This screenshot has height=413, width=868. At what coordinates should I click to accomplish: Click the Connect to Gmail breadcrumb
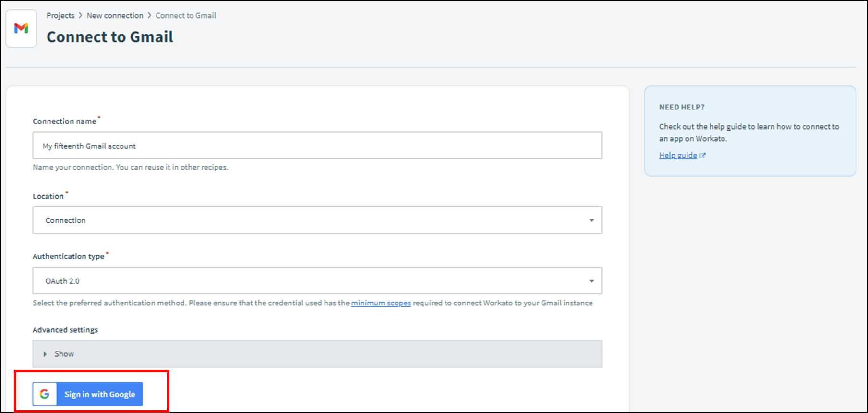tap(186, 16)
